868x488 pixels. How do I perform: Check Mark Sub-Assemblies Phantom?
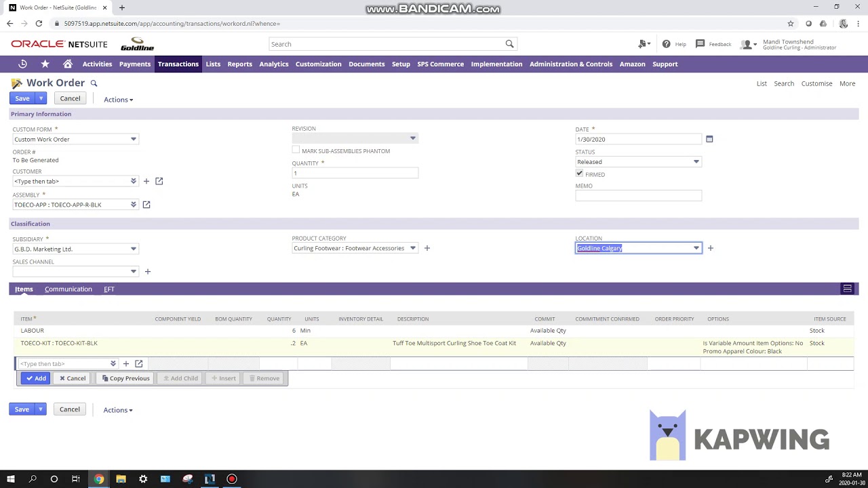tap(296, 150)
